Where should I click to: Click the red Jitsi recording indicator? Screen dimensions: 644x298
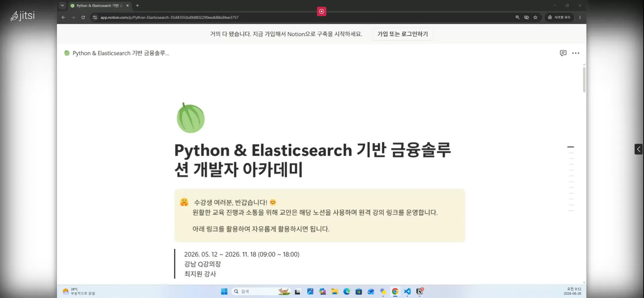tap(321, 11)
